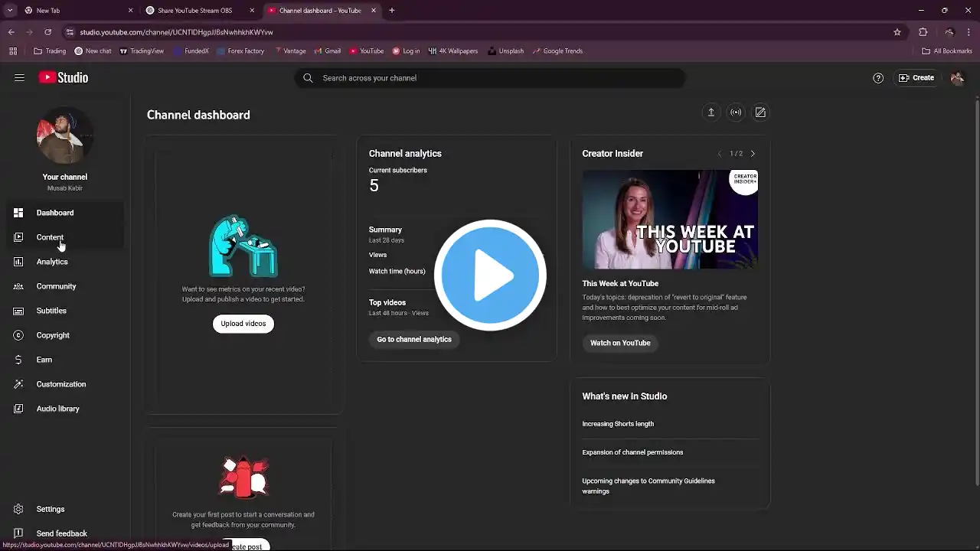This screenshot has width=980, height=551.
Task: Open the 4K Wallpapers bookmark
Action: tap(453, 51)
